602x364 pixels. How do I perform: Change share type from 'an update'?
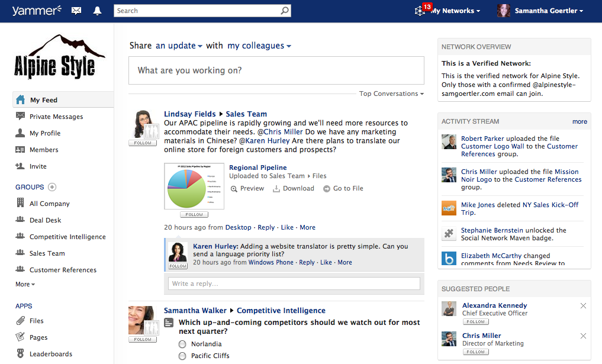pyautogui.click(x=179, y=46)
